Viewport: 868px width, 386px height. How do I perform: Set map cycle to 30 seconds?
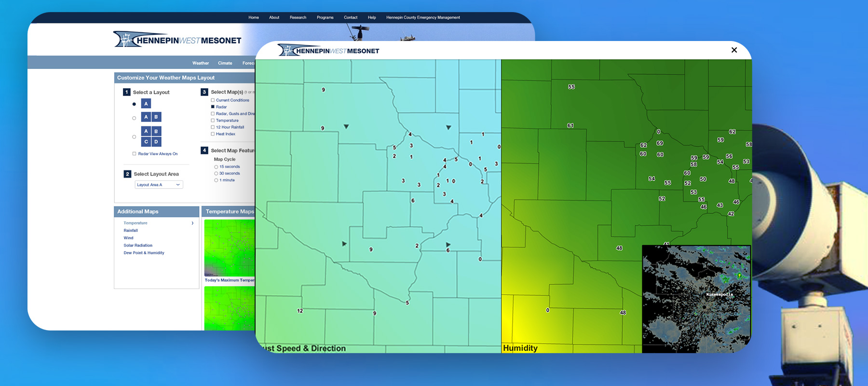tap(216, 174)
